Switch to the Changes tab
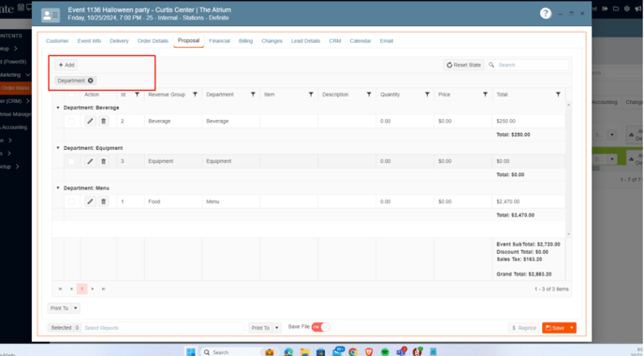The image size is (644, 356). click(x=271, y=41)
